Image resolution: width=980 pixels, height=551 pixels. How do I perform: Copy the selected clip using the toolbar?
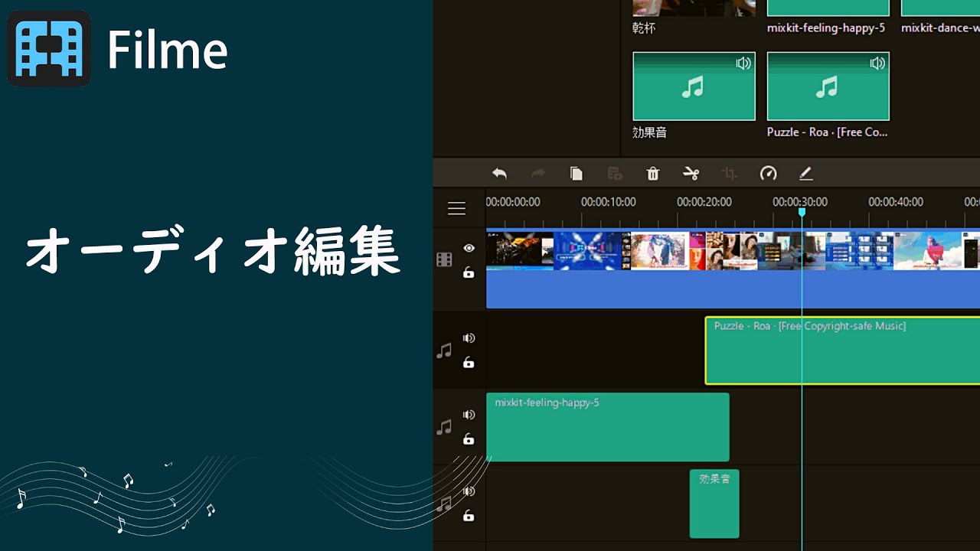click(x=577, y=174)
